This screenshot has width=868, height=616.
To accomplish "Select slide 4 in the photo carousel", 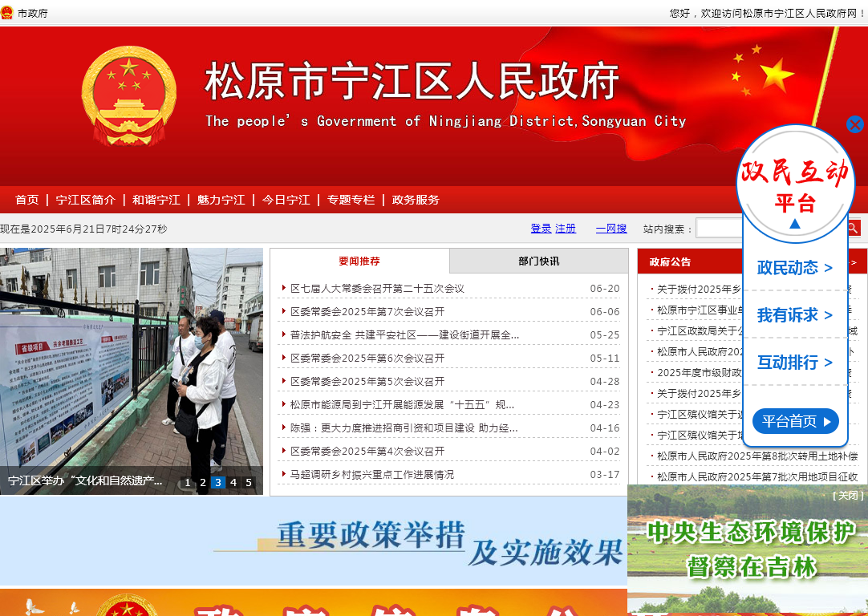I will tap(233, 483).
